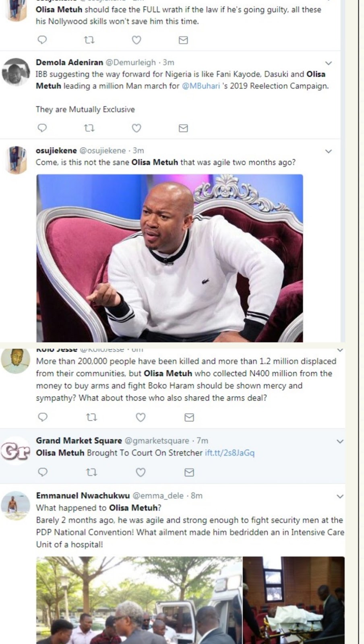Send Demola Adeniran's tweet via direct message
Screen dimensions: 364x644
[183, 128]
